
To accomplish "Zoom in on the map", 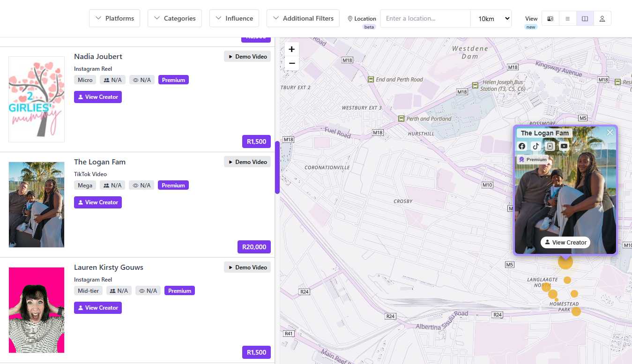I will (291, 49).
